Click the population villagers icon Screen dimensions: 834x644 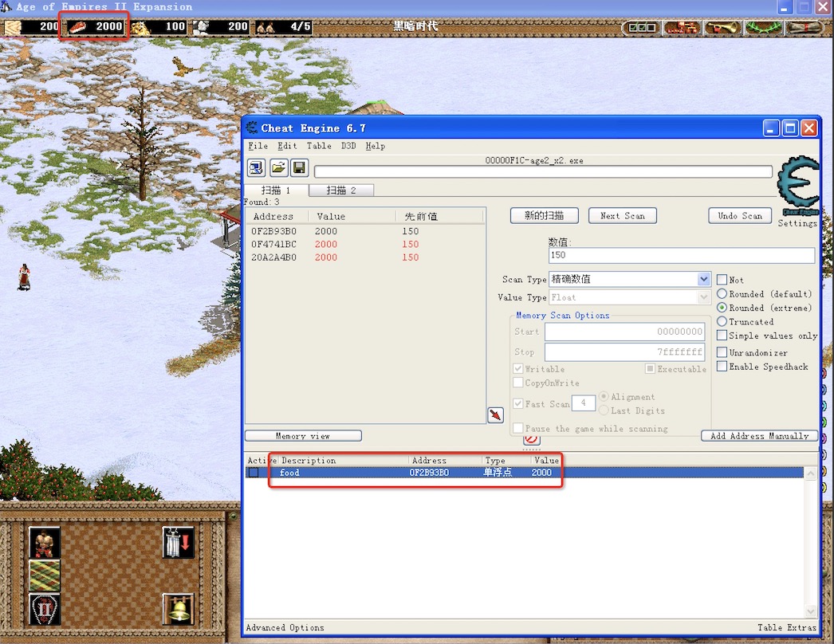click(x=265, y=27)
